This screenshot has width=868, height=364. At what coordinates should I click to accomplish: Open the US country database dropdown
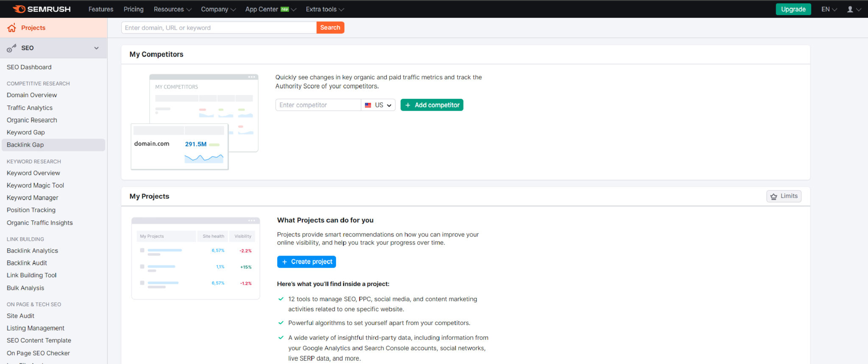pos(378,105)
